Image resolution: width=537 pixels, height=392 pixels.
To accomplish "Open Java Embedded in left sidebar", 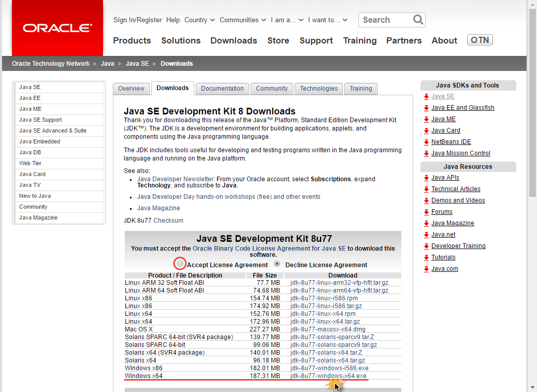I will point(60,141).
